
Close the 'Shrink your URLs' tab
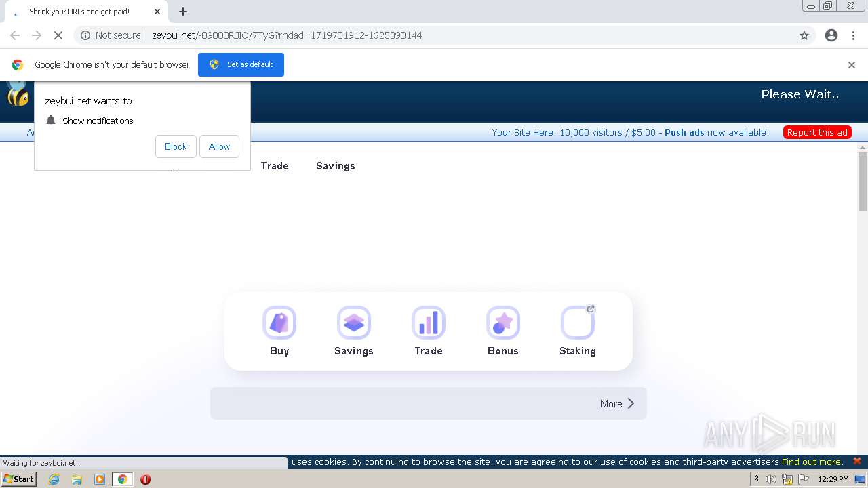pyautogui.click(x=157, y=12)
